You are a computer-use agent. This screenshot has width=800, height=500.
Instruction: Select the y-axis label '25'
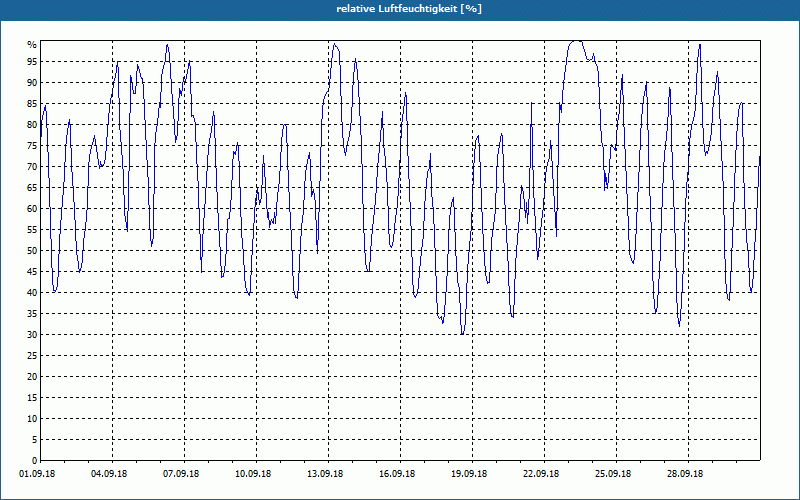pyautogui.click(x=32, y=356)
